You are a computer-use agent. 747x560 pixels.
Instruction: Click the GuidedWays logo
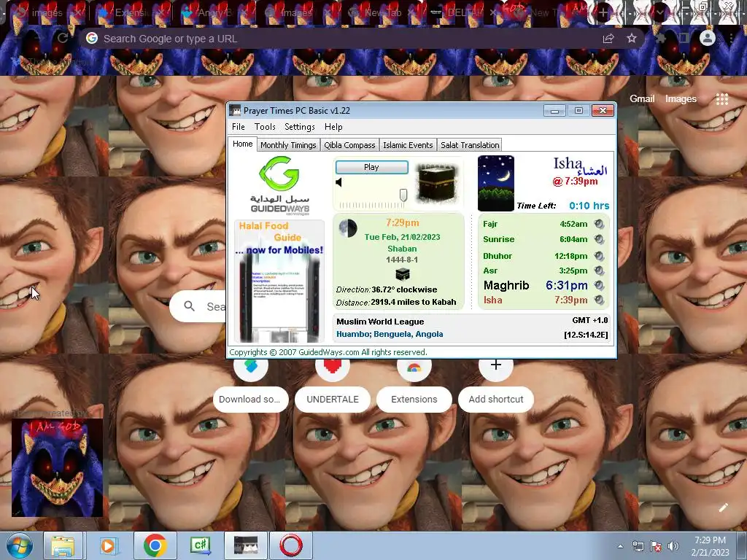click(x=279, y=186)
